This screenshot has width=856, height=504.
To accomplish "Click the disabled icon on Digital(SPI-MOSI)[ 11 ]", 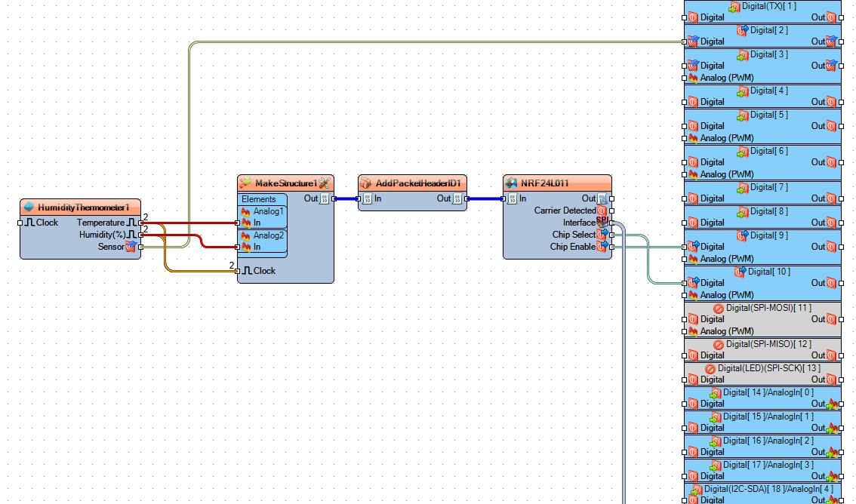I will (719, 308).
